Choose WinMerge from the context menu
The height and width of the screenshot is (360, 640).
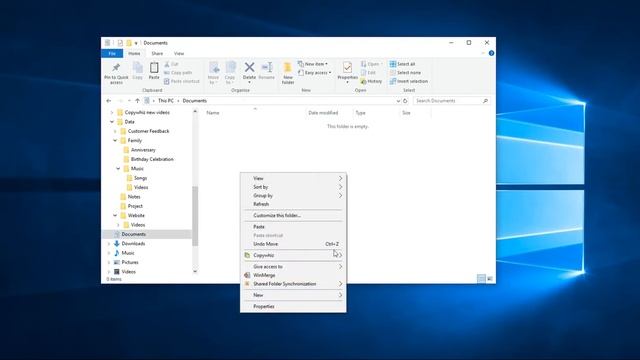[293, 275]
